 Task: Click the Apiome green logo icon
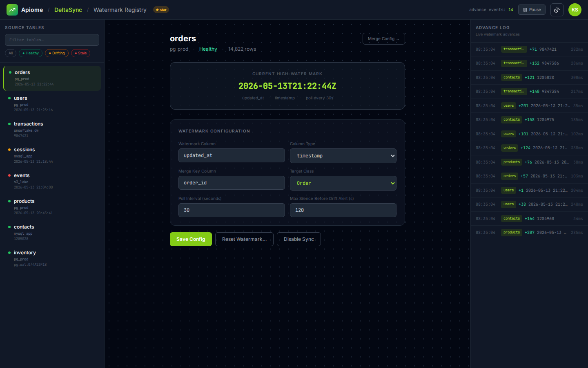12,10
